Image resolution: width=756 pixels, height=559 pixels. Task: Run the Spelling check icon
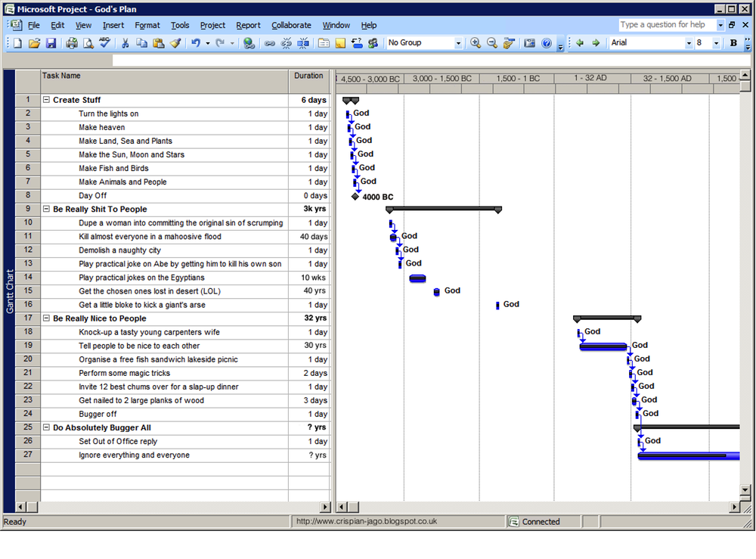click(104, 43)
